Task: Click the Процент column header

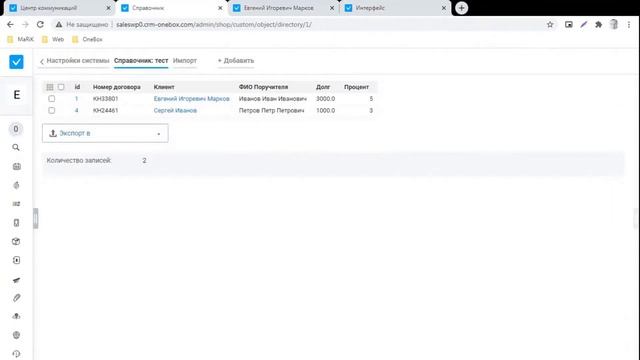Action: (x=356, y=87)
